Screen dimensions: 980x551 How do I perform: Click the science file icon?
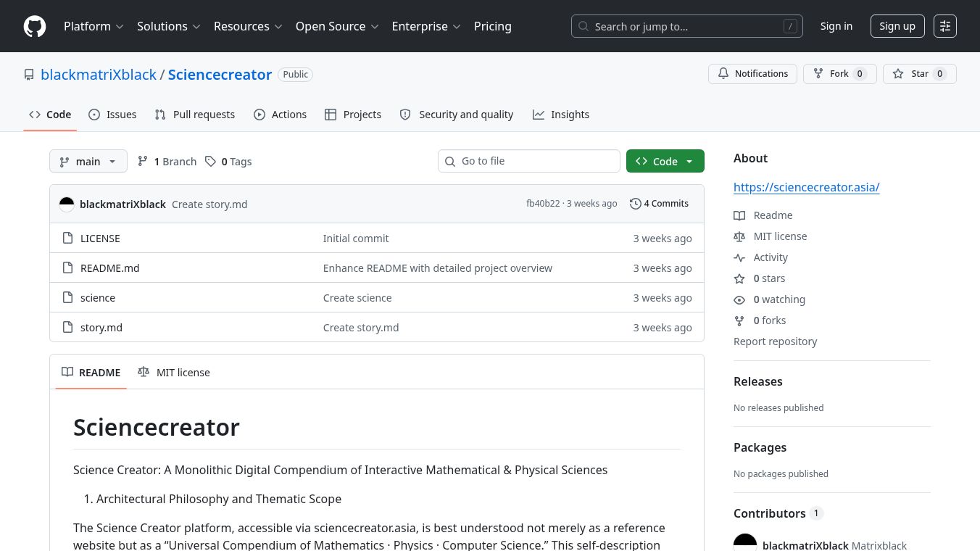[x=67, y=298]
